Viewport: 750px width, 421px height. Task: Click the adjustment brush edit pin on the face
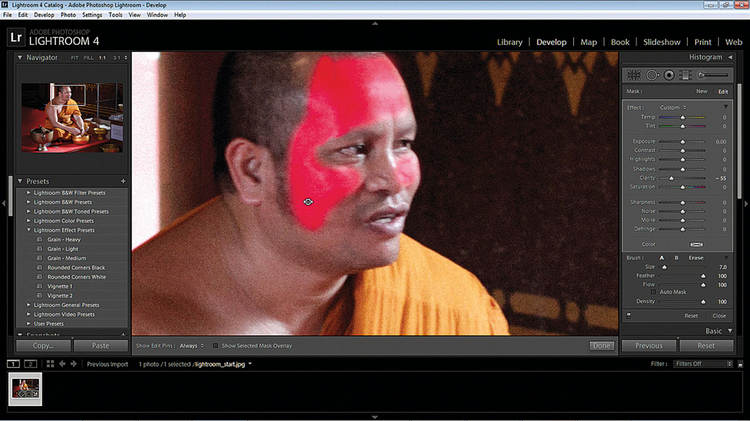coord(308,202)
